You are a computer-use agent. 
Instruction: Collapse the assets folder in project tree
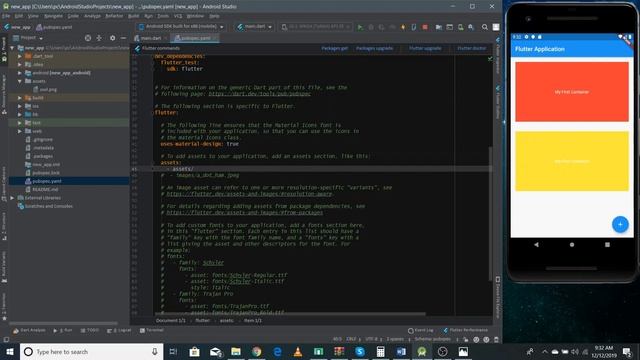point(20,81)
